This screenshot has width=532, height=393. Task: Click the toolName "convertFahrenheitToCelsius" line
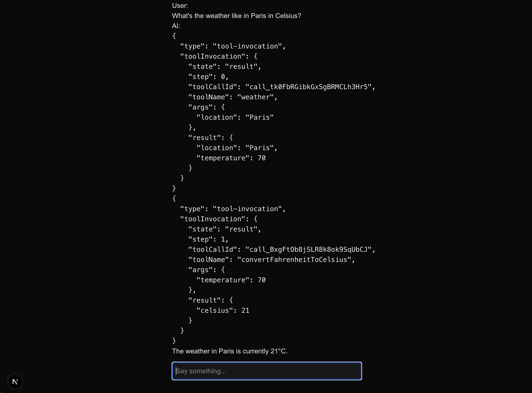click(x=272, y=260)
